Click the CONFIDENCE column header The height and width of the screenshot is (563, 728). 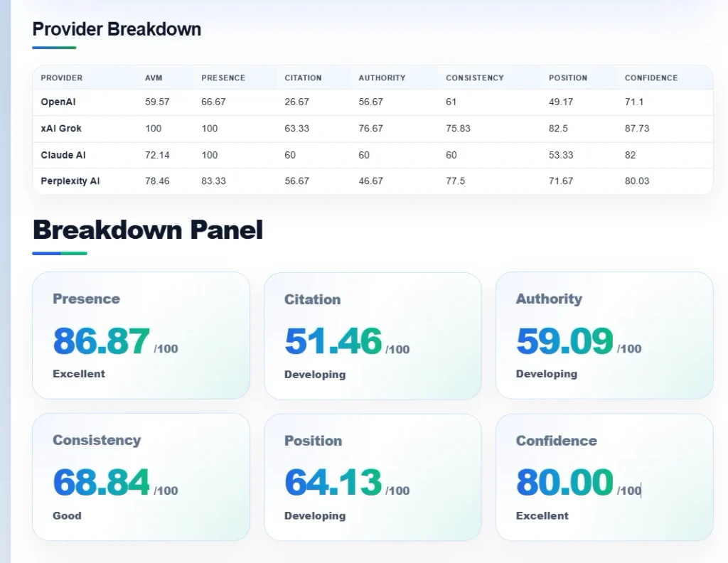pos(651,78)
